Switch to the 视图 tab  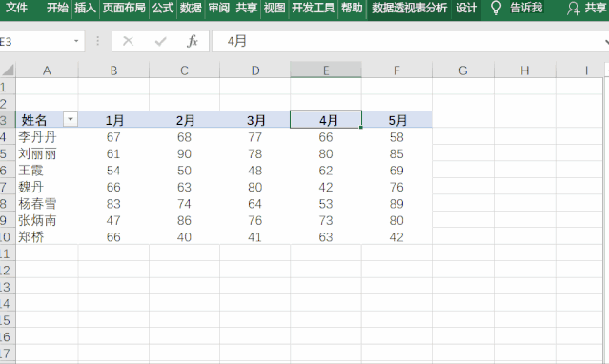point(274,8)
